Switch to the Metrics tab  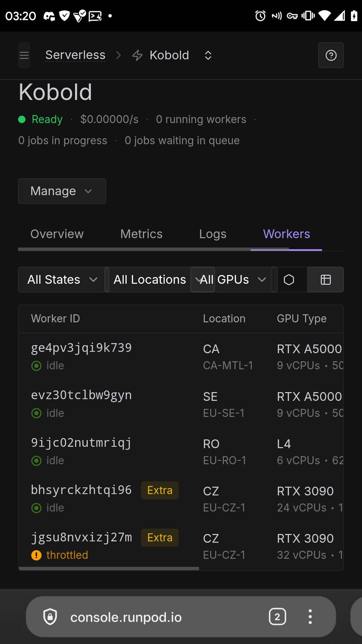coord(141,234)
